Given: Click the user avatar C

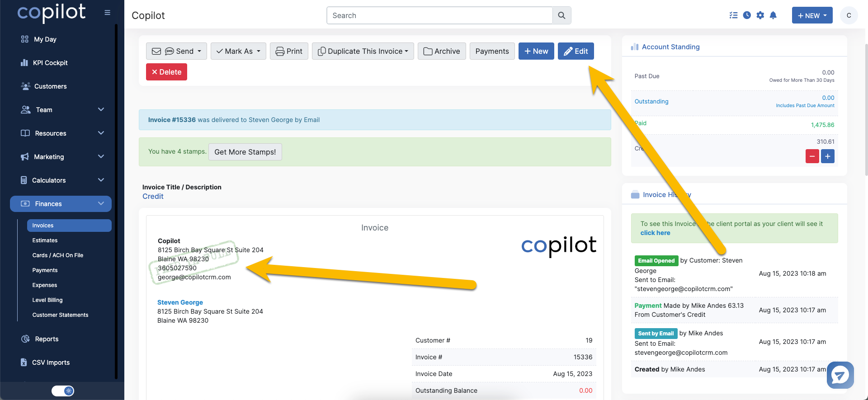Looking at the screenshot, I should [x=849, y=15].
